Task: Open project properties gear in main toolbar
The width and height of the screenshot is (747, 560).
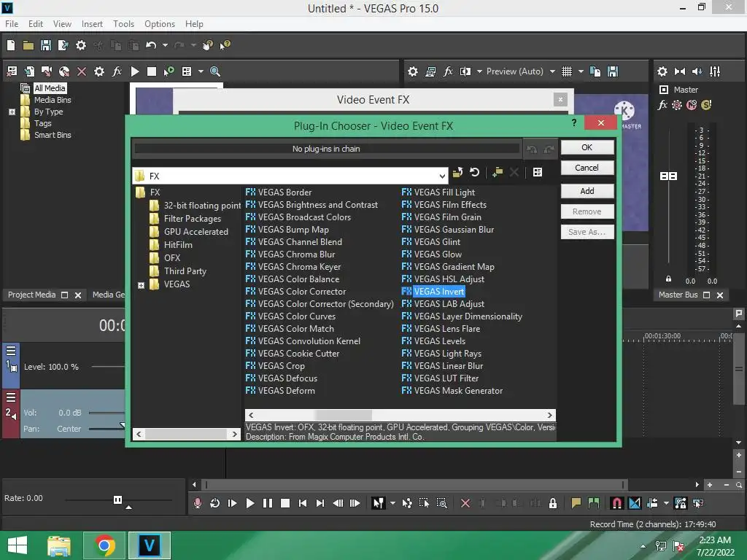Action: pos(81,45)
